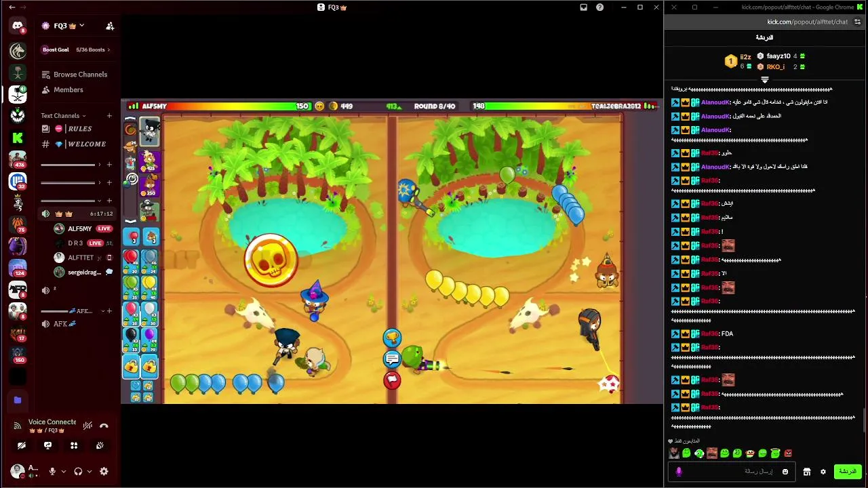This screenshot has width=868, height=488.
Task: Open emoji picker in Kick chat input
Action: 785,472
